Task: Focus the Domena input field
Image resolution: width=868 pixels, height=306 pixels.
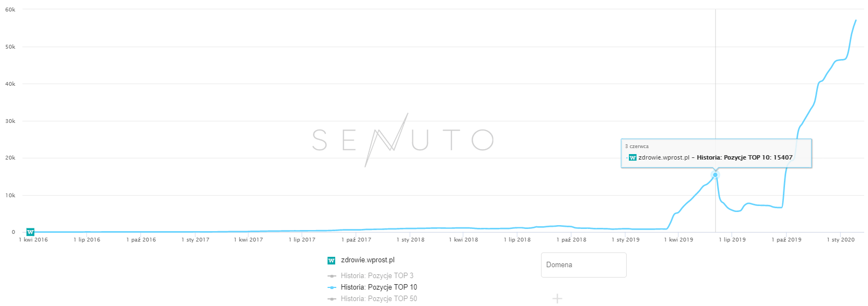Action: pyautogui.click(x=583, y=265)
